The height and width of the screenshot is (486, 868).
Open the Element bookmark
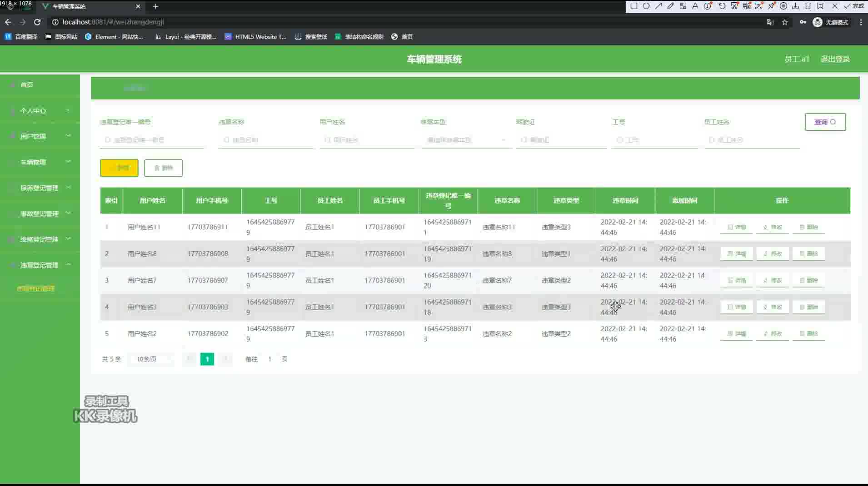[x=114, y=37]
